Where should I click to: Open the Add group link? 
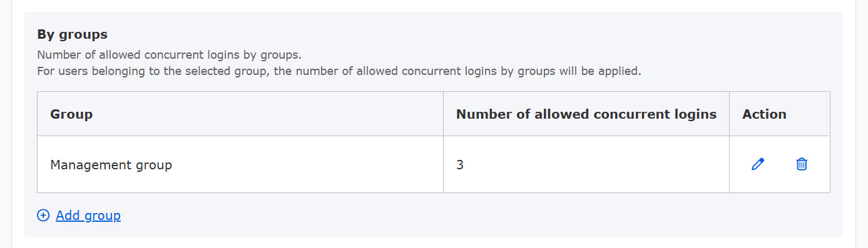88,216
